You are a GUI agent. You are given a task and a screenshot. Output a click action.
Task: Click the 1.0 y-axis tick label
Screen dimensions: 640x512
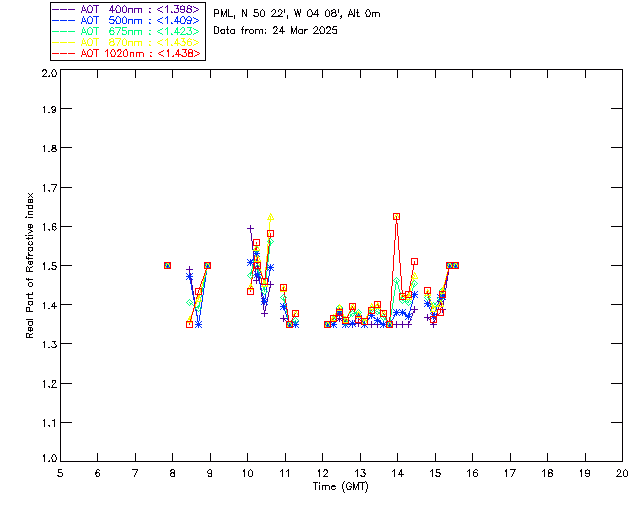coord(49,459)
